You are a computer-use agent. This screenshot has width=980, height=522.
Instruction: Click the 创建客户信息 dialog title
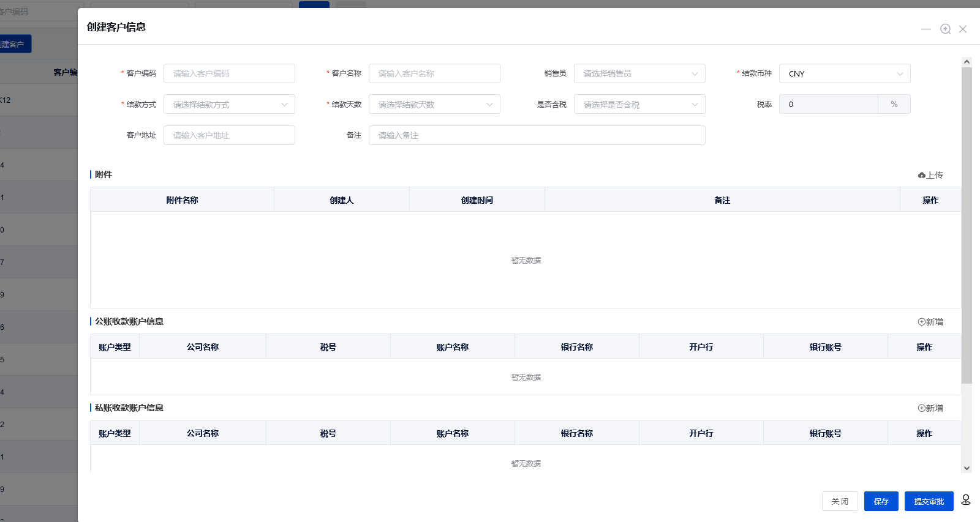(x=116, y=27)
